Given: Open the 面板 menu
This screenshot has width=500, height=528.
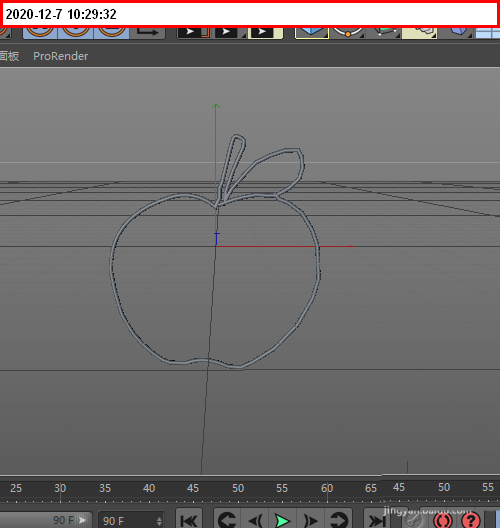Looking at the screenshot, I should click(x=9, y=56).
